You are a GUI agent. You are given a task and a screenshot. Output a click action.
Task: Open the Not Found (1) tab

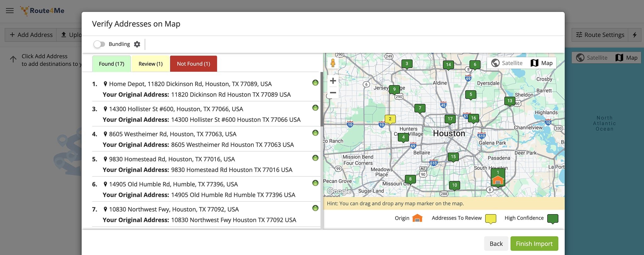tap(193, 64)
